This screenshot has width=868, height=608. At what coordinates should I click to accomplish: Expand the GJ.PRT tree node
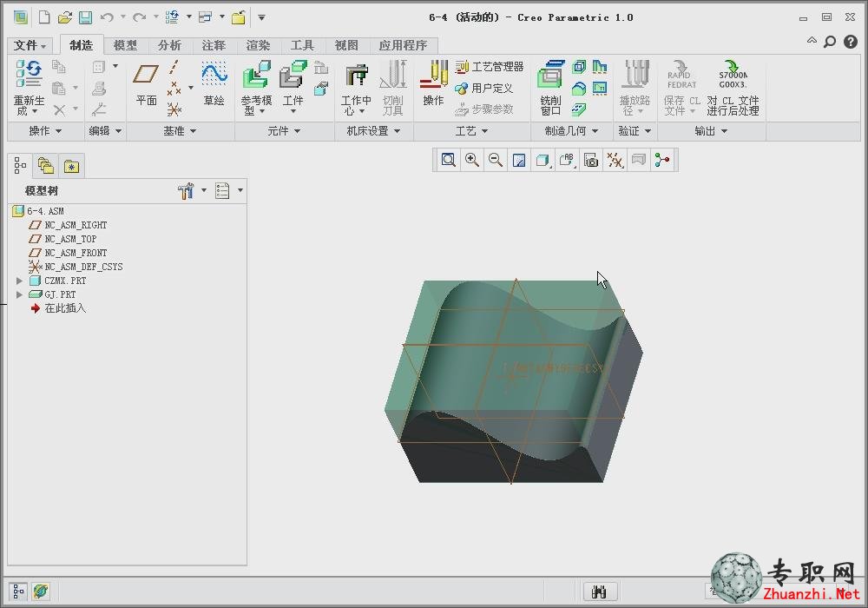[x=19, y=294]
